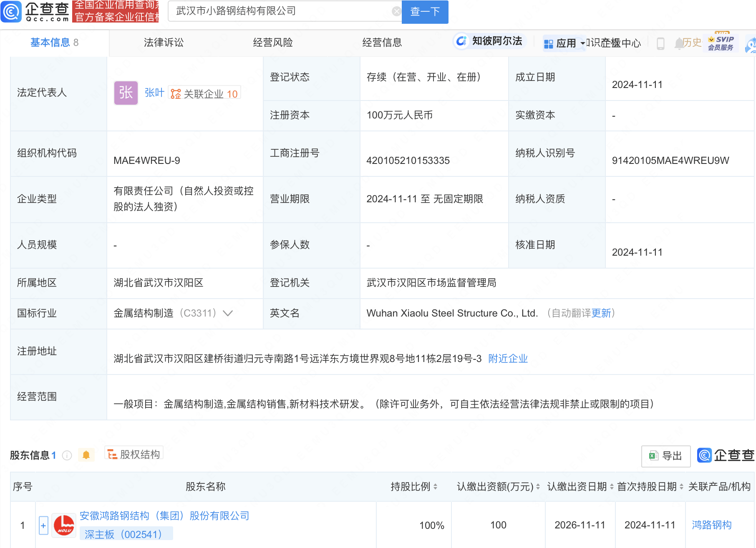Click the 所属地区 value 湖北省武汉市汉阳区
The height and width of the screenshot is (548, 756).
(x=159, y=283)
